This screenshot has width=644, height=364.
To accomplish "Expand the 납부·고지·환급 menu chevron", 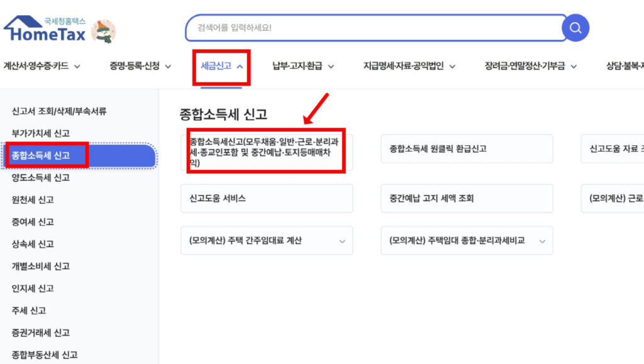I will point(331,67).
